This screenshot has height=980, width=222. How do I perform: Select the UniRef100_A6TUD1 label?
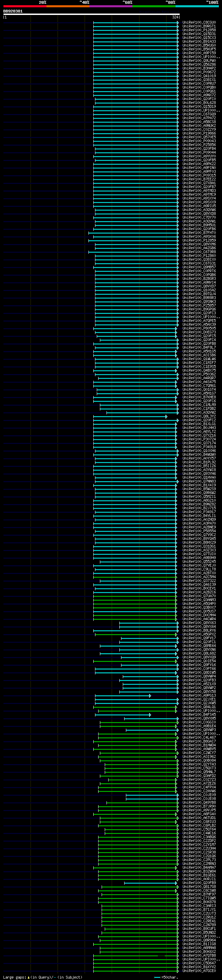199,818
